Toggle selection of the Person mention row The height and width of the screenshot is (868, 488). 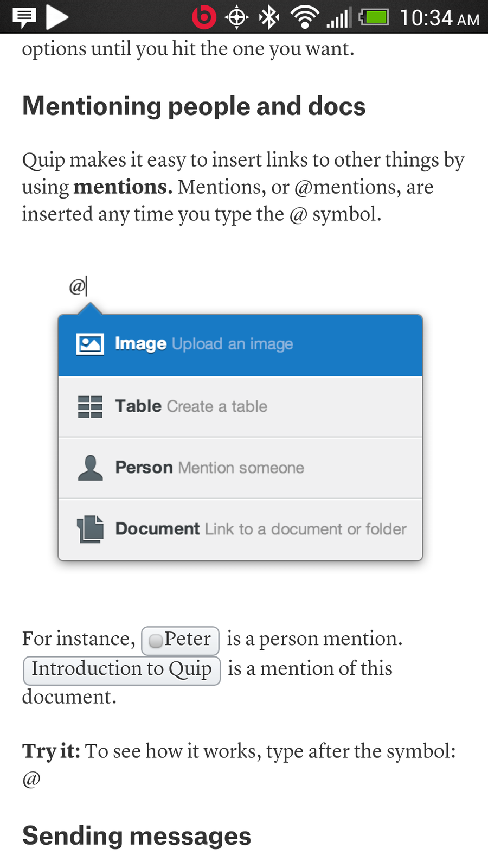(239, 467)
